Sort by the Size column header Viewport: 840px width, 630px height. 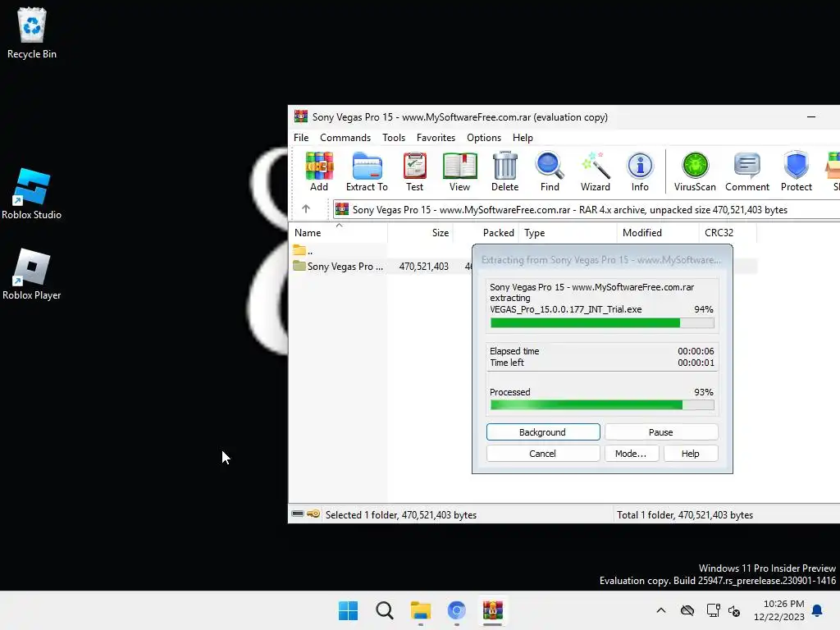421,232
